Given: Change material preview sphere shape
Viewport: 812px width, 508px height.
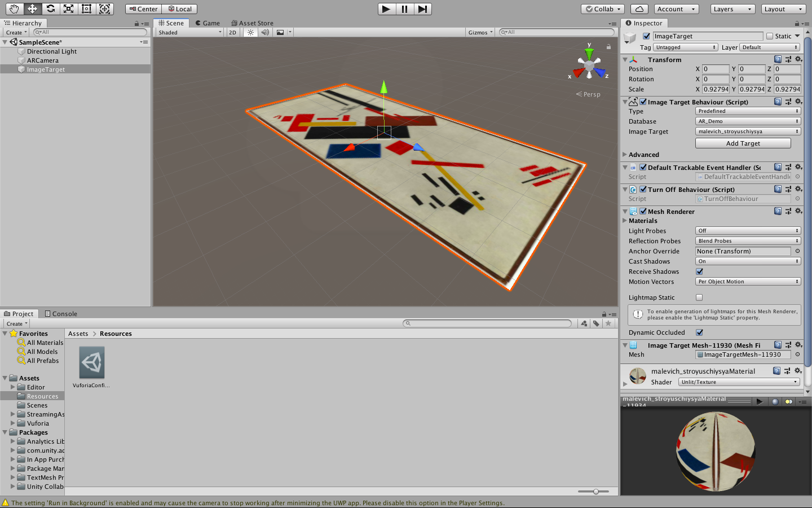Looking at the screenshot, I should tap(775, 401).
